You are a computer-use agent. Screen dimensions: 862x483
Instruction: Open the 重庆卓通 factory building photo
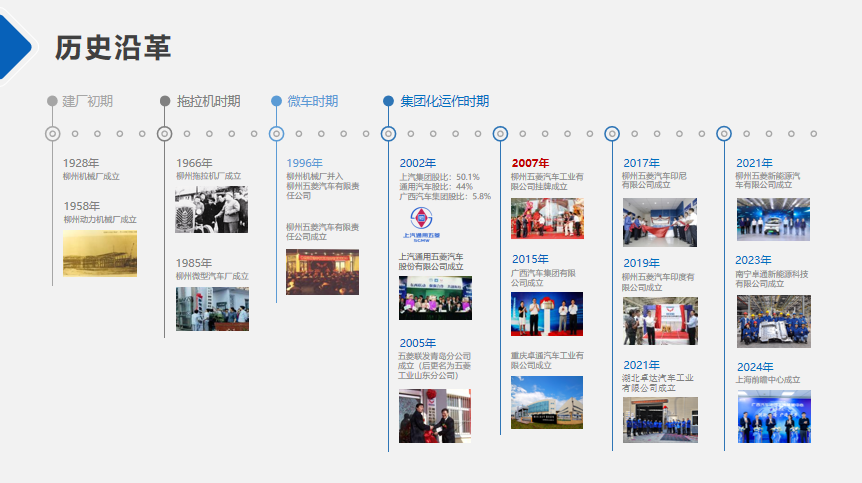point(546,402)
